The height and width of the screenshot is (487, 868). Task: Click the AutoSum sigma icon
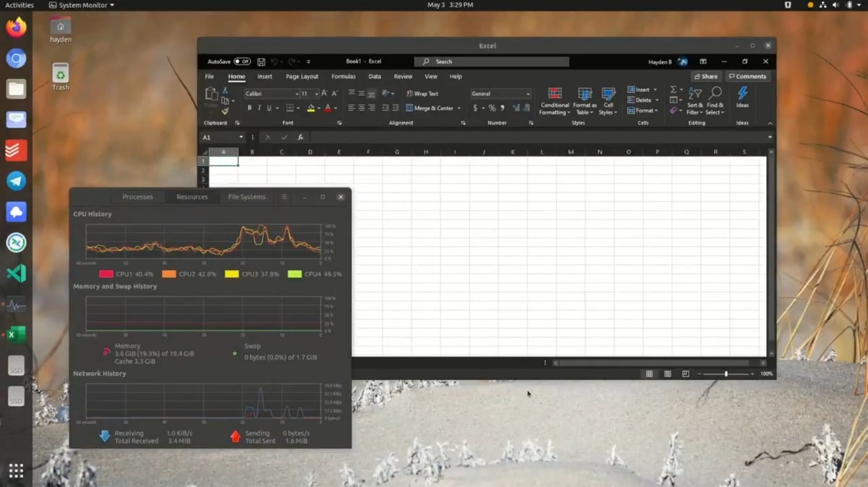(673, 90)
